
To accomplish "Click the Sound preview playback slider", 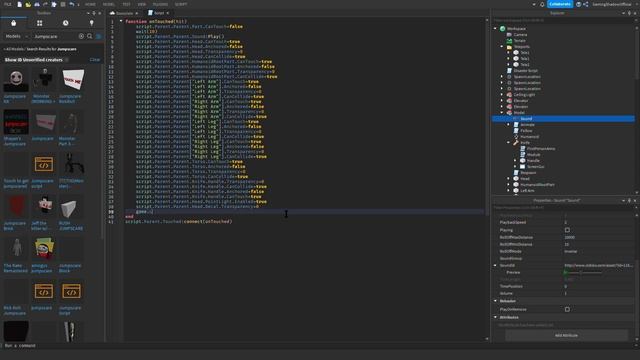I will (x=583, y=272).
